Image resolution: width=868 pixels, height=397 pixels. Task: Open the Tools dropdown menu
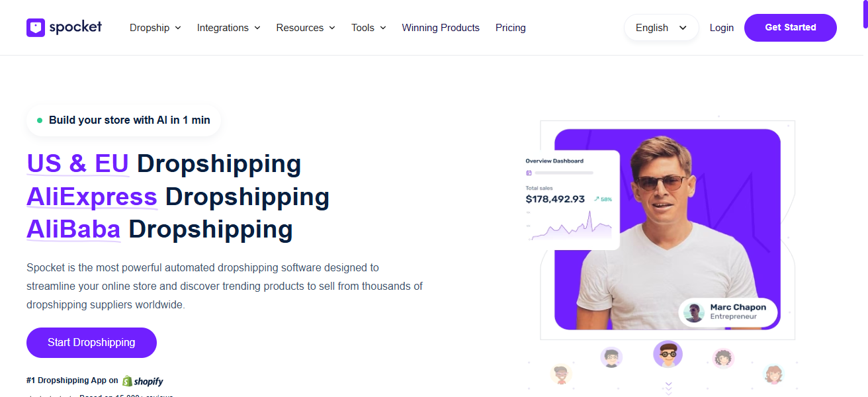coord(369,28)
